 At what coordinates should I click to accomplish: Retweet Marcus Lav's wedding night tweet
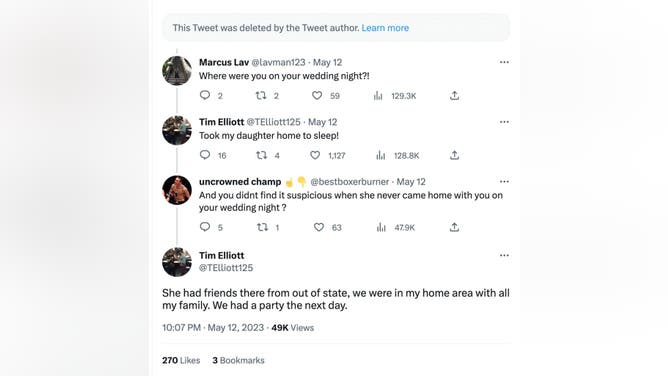click(x=261, y=95)
